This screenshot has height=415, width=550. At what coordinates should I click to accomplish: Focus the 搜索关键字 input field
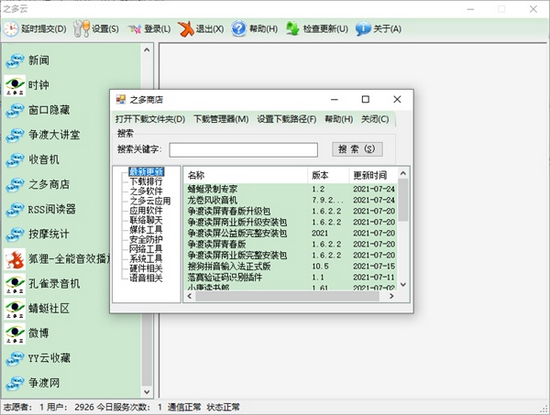[243, 150]
